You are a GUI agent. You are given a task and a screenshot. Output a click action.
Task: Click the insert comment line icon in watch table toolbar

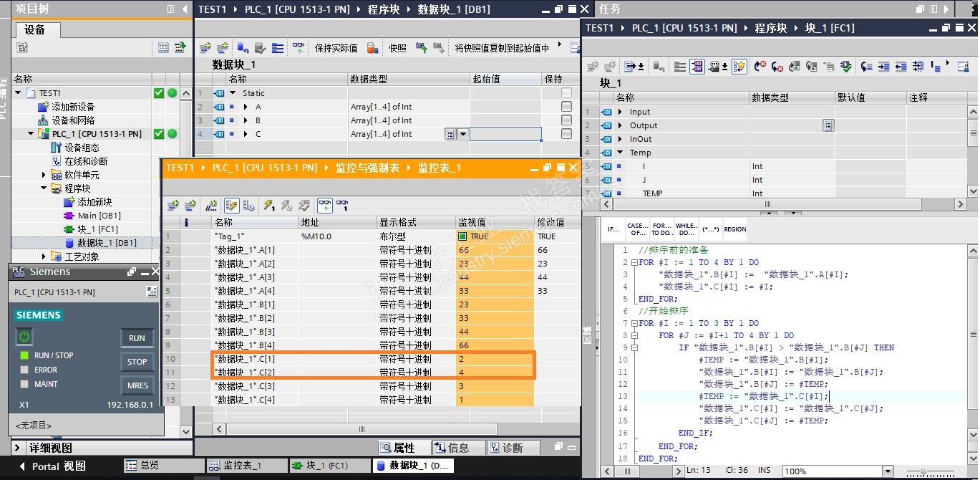[212, 206]
